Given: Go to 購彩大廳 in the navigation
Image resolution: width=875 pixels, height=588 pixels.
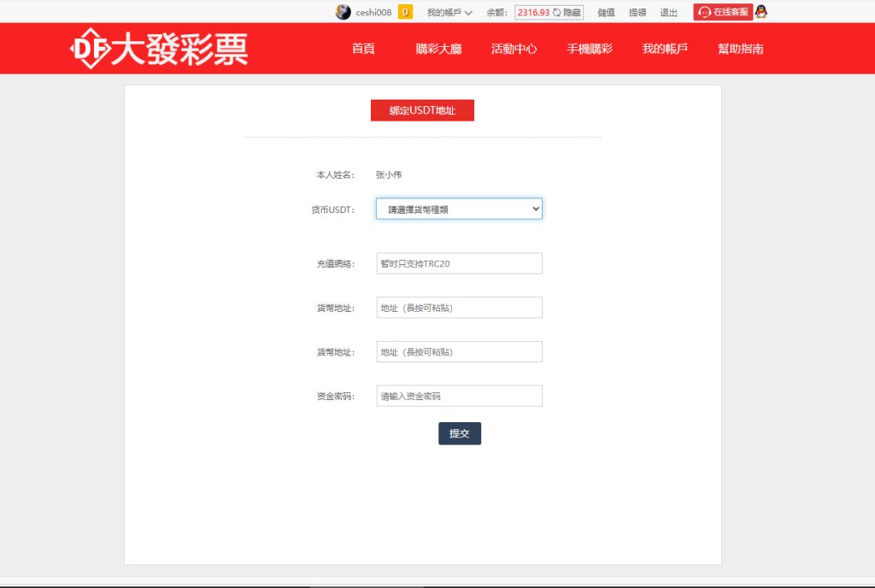Looking at the screenshot, I should 439,49.
